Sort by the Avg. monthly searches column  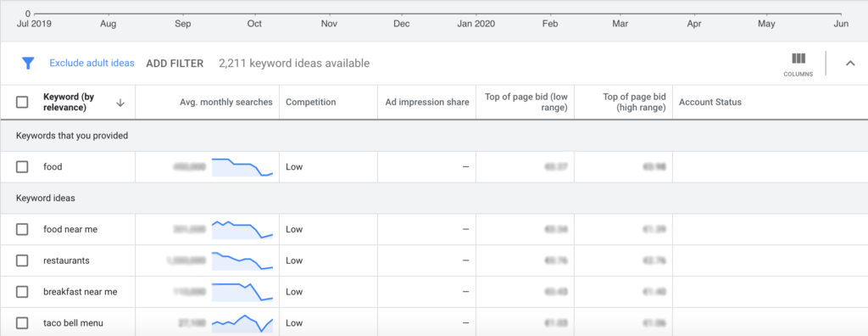[226, 102]
